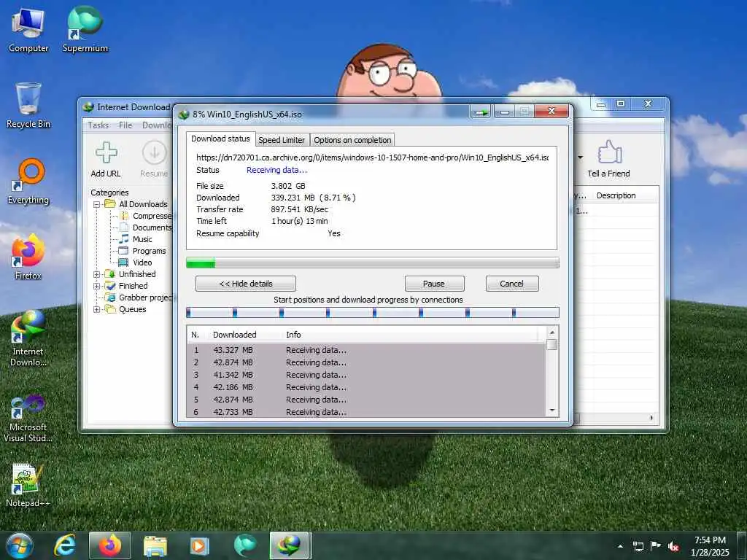Viewport: 747px width, 560px height.
Task: Open the Computer desktop icon
Action: coord(28,31)
